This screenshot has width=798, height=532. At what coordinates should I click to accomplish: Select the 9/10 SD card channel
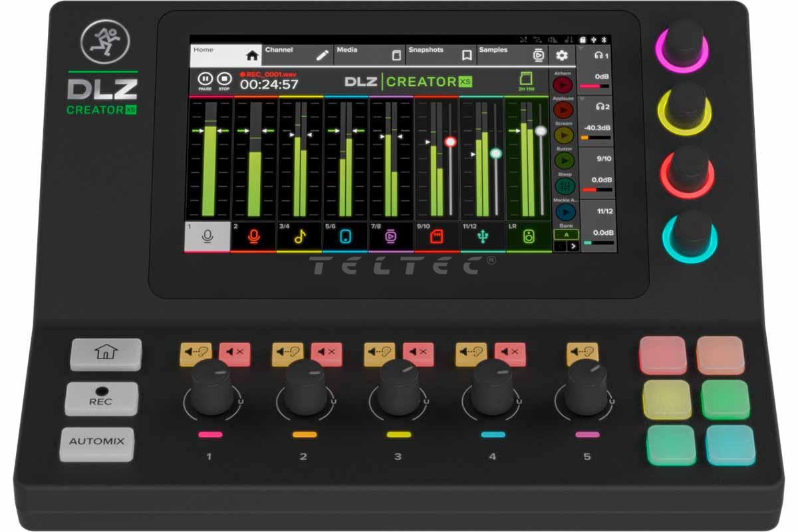[x=436, y=237]
